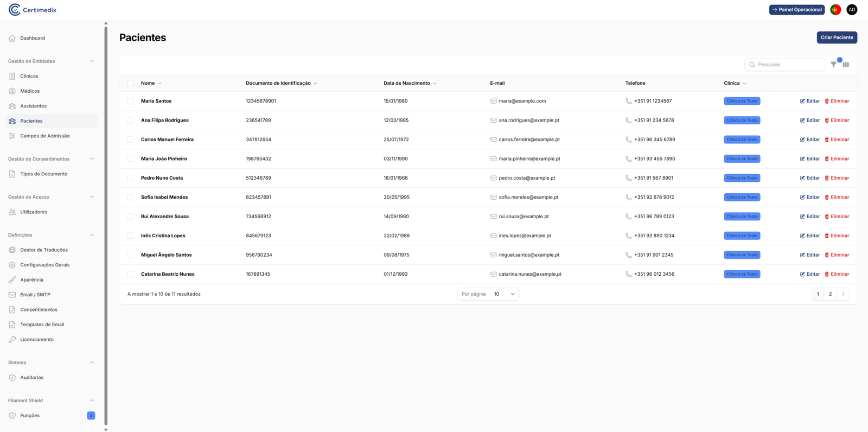Click the Criar Paciente button
Image resolution: width=868 pixels, height=432 pixels.
point(837,37)
